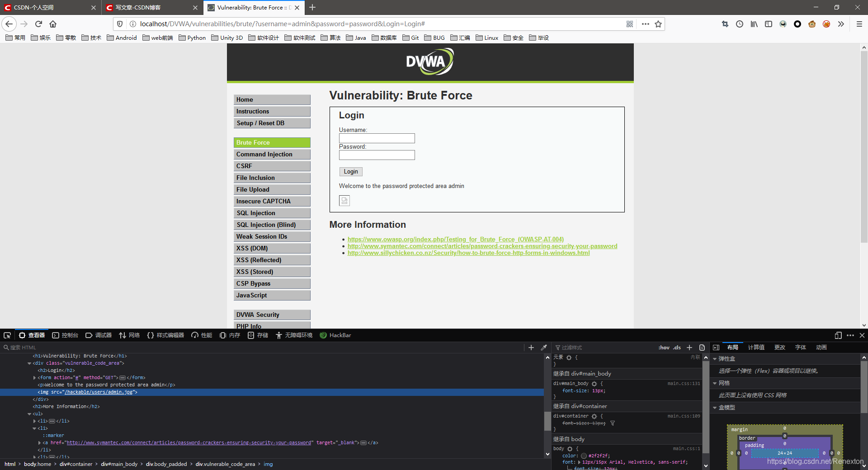Expand the font shorthand property

579,462
